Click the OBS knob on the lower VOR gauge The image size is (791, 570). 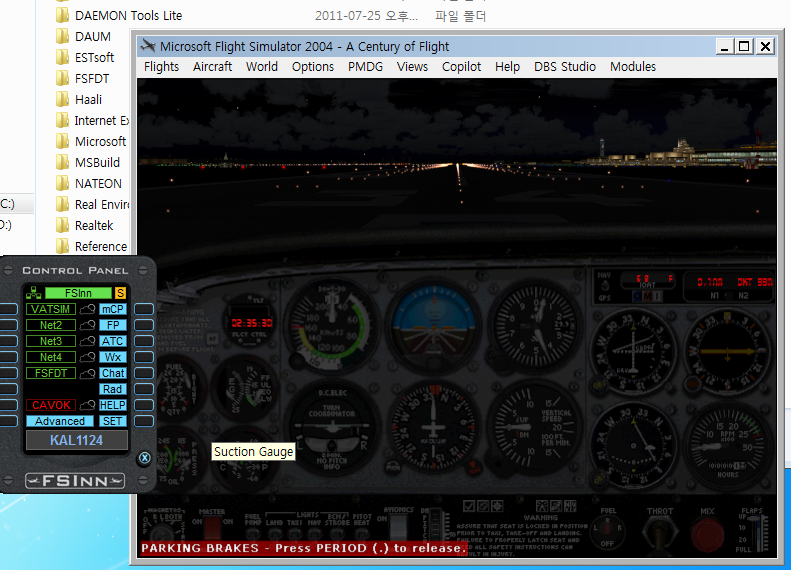point(598,477)
